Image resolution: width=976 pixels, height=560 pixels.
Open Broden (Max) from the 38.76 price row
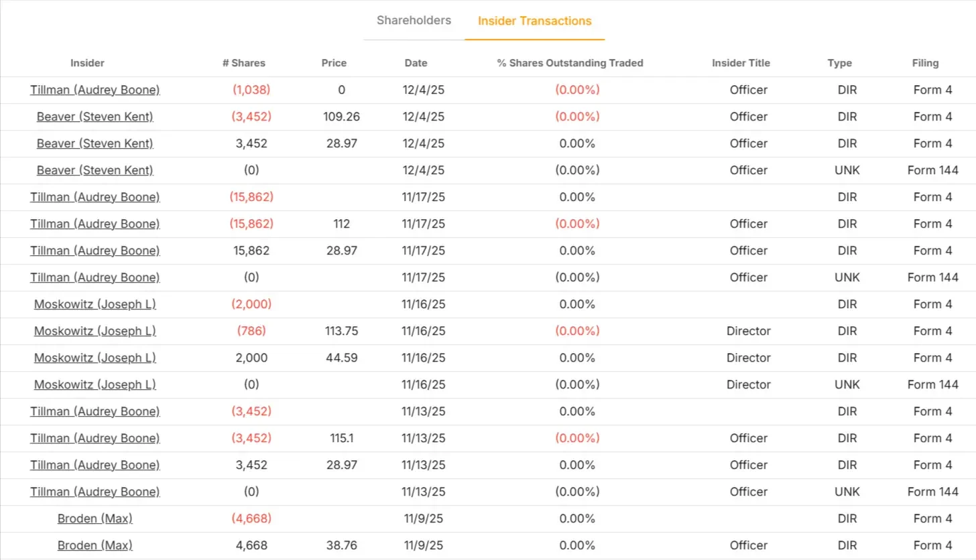[x=95, y=545]
